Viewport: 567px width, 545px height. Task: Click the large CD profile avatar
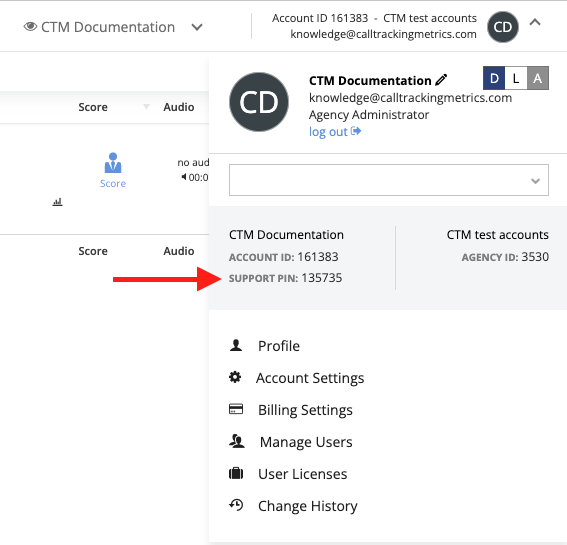[259, 102]
